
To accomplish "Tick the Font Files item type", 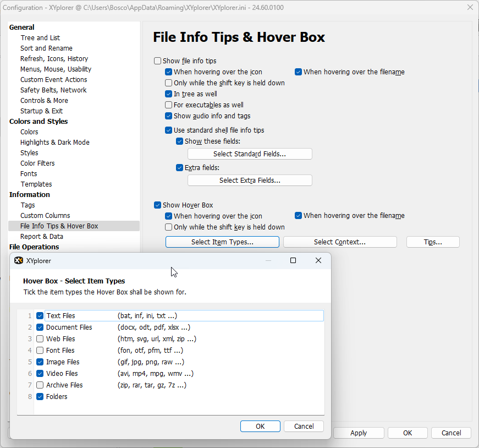I will tap(40, 351).
